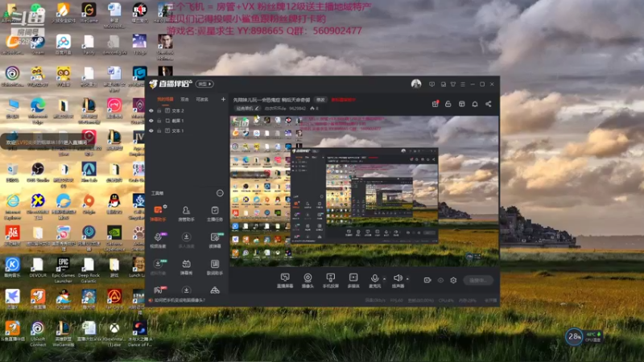Switch to the 可改名 tab

(202, 99)
